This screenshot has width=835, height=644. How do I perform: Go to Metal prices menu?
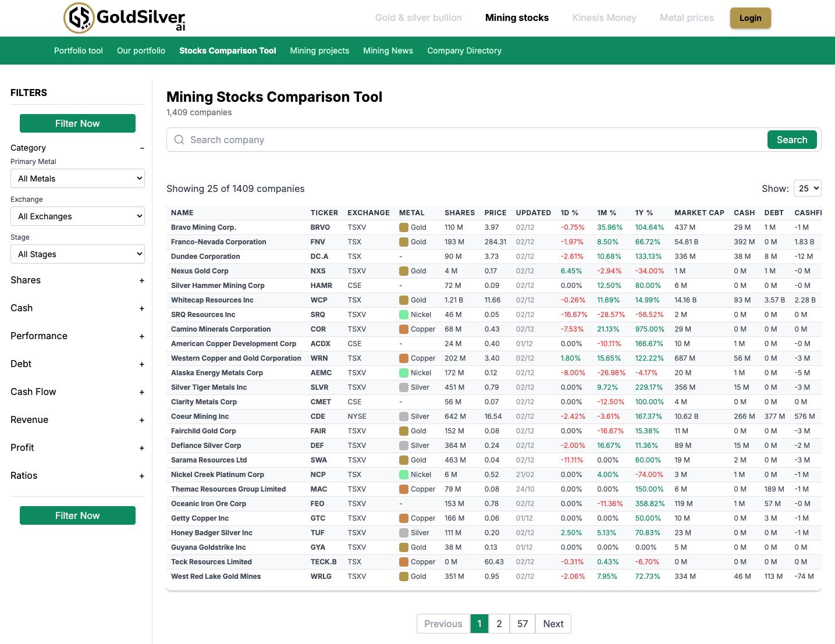(687, 17)
